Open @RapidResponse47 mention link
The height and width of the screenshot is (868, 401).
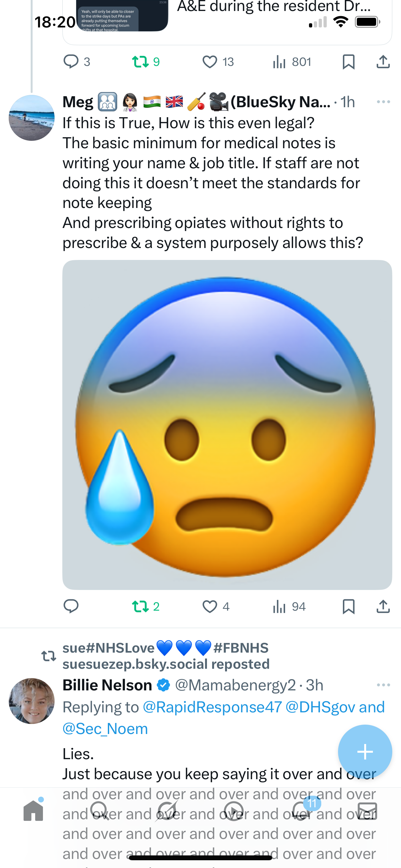[212, 707]
